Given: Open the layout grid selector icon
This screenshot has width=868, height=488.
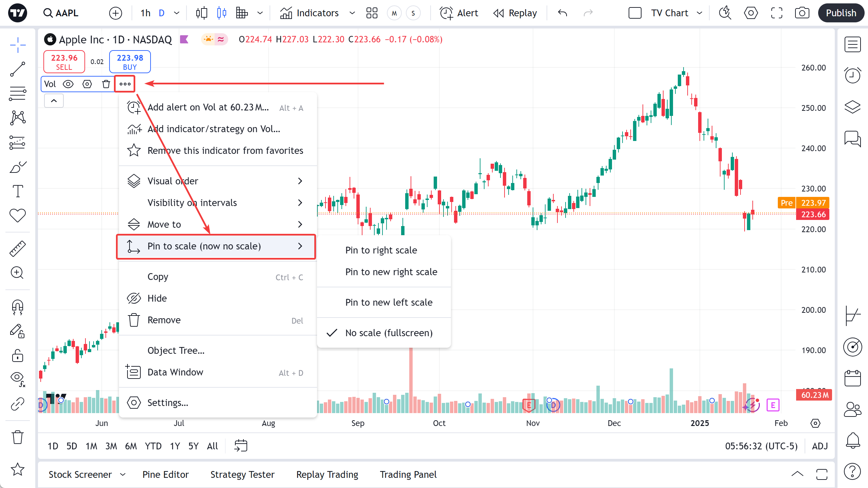Looking at the screenshot, I should click(372, 13).
